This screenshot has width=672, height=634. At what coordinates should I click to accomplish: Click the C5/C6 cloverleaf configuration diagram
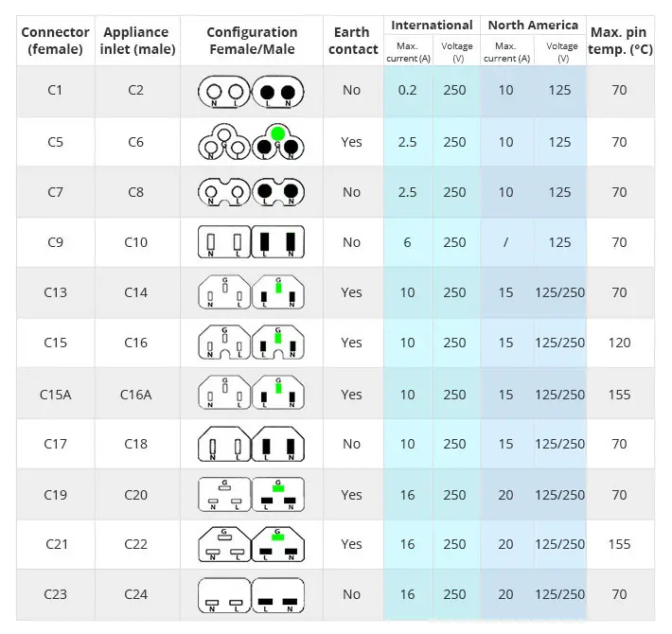click(251, 142)
